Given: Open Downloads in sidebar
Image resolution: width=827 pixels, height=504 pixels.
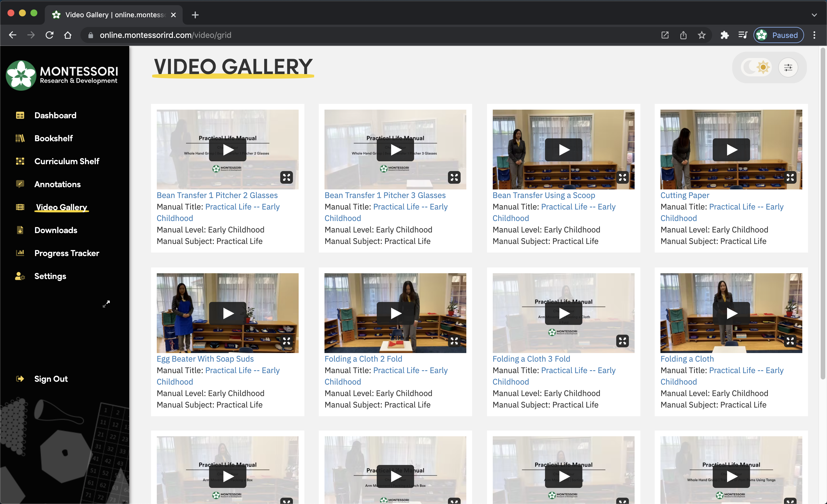Looking at the screenshot, I should [x=56, y=230].
